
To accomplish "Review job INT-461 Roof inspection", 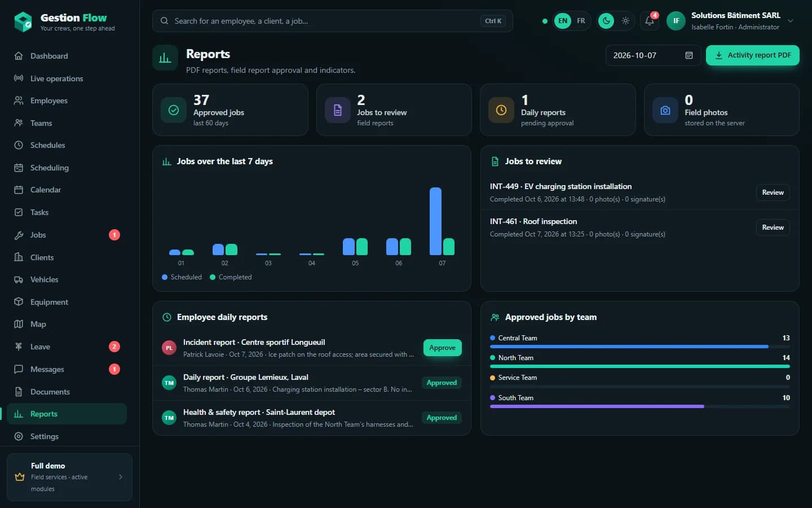I will [773, 227].
